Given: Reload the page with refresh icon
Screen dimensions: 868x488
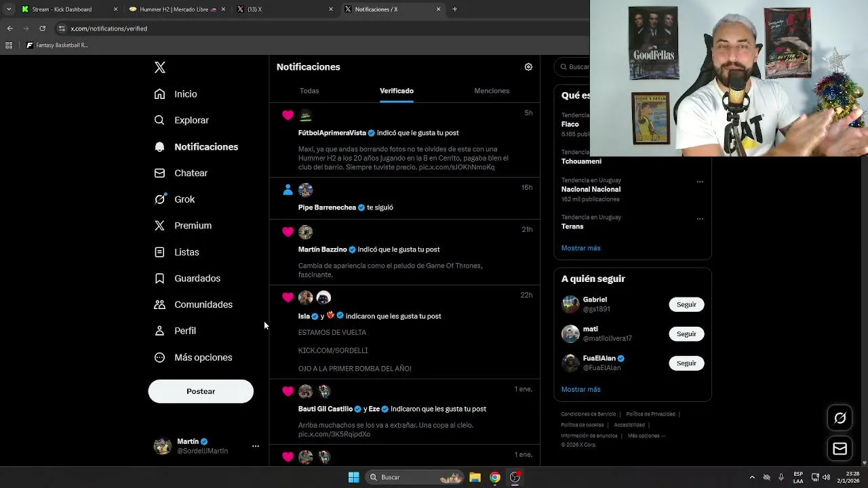Looking at the screenshot, I should pyautogui.click(x=42, y=28).
